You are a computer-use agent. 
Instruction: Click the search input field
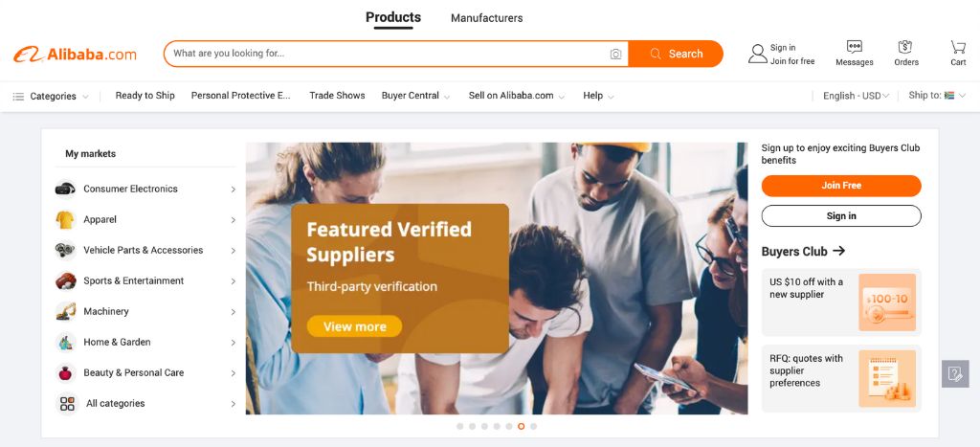tap(388, 54)
